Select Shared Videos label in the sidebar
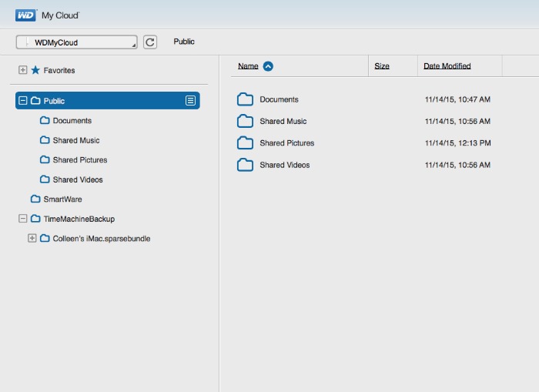 pyautogui.click(x=78, y=179)
